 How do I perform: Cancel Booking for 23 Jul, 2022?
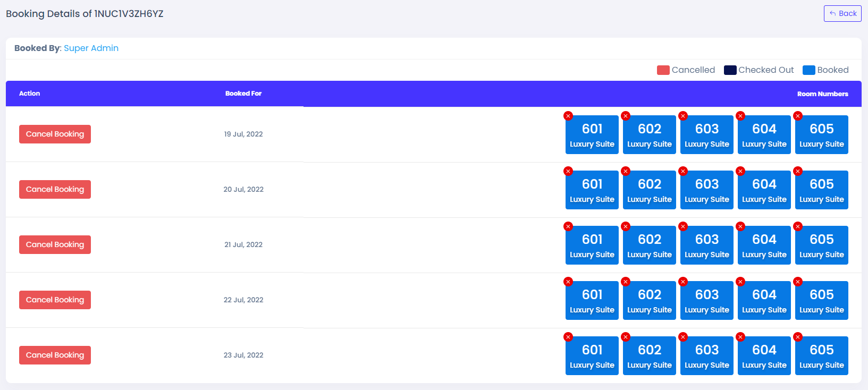pos(55,355)
